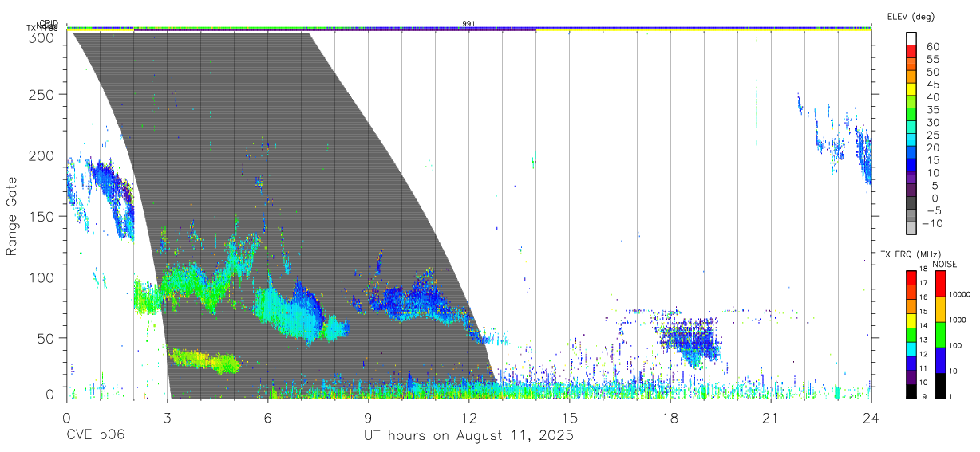Click blue echo cluster near hour 18-19

pos(690,340)
